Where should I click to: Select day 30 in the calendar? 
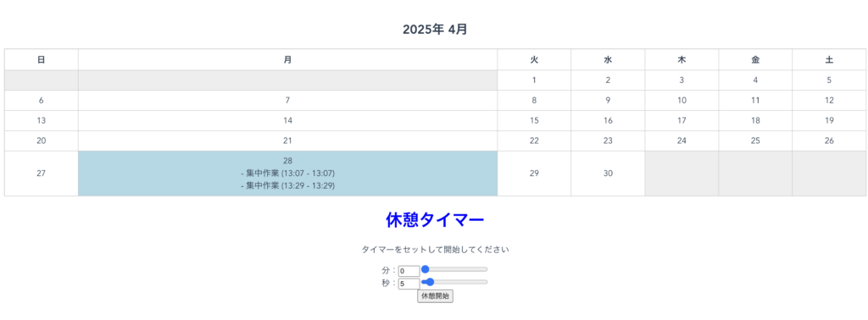pos(608,174)
